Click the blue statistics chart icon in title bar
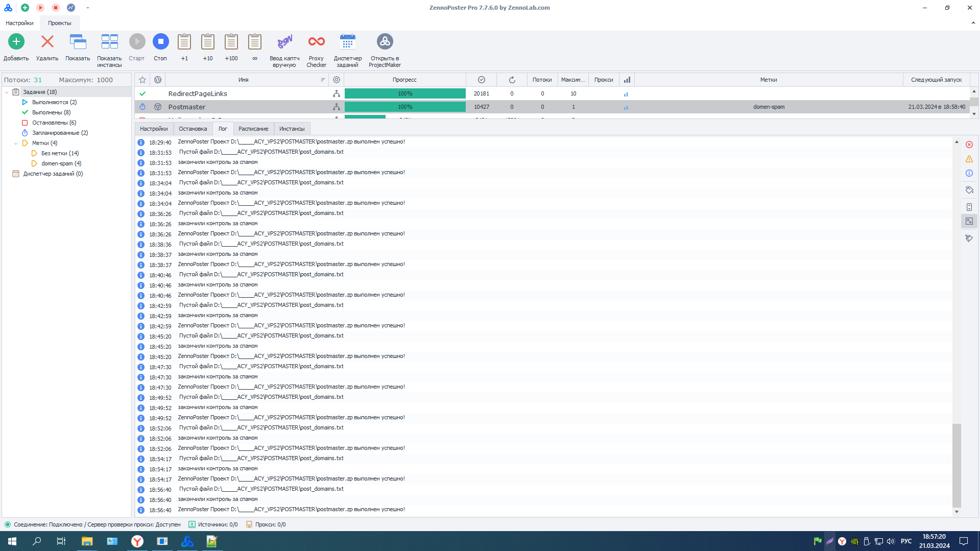The height and width of the screenshot is (551, 980). click(x=71, y=8)
